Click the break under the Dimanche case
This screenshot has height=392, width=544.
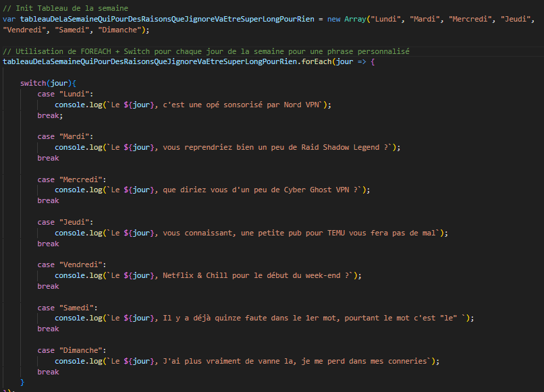coord(49,372)
